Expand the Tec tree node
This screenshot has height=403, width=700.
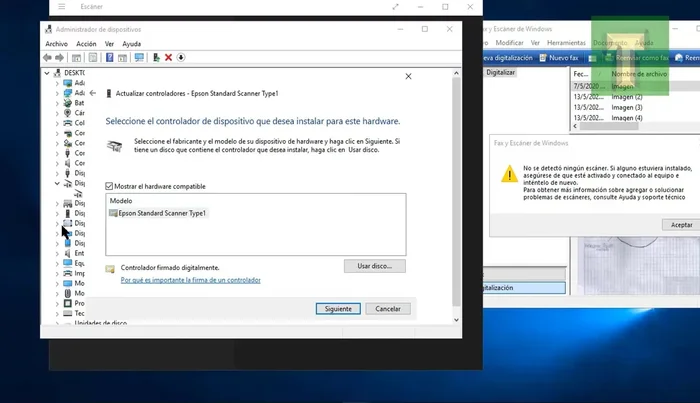coord(57,314)
